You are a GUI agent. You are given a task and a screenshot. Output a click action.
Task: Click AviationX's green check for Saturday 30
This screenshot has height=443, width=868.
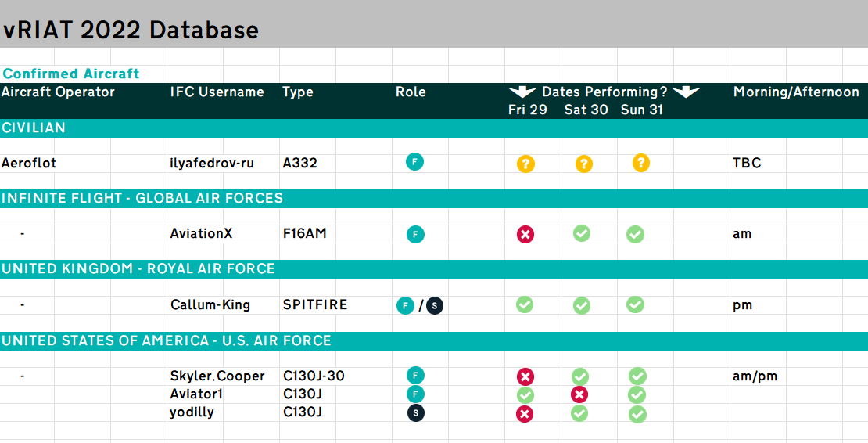(x=582, y=233)
